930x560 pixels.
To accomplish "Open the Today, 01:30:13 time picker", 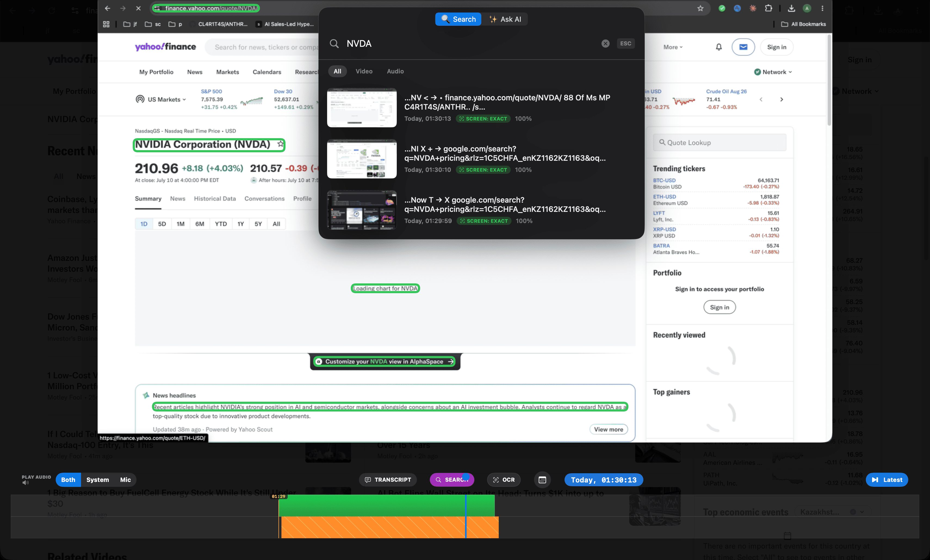I will click(x=604, y=480).
